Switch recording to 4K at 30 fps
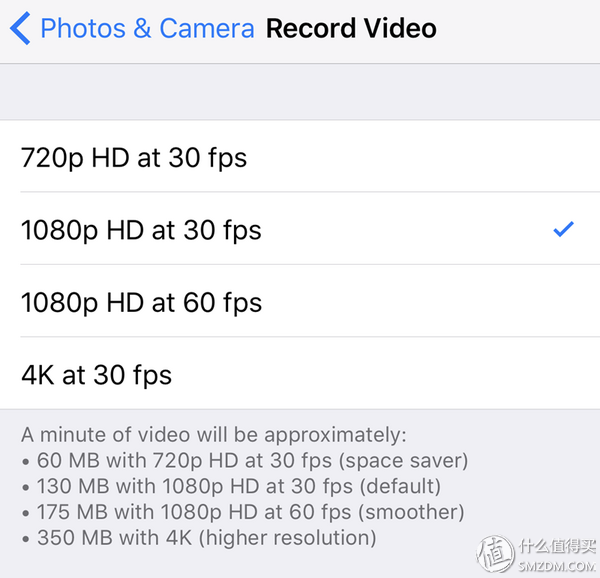This screenshot has width=600, height=578. [300, 373]
